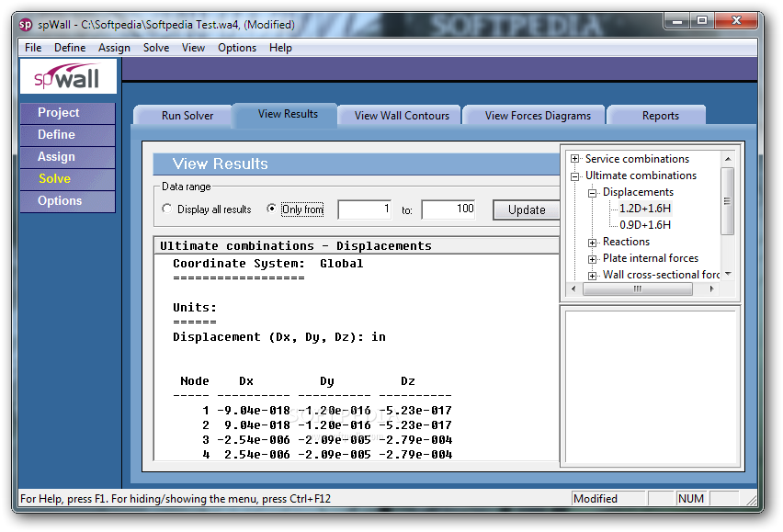Open the Assign menu
Viewport: 783px width, 532px height.
(x=114, y=48)
